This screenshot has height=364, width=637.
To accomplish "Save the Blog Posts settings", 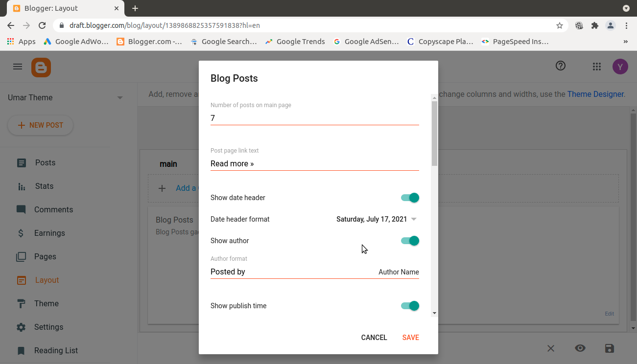I will [x=410, y=337].
